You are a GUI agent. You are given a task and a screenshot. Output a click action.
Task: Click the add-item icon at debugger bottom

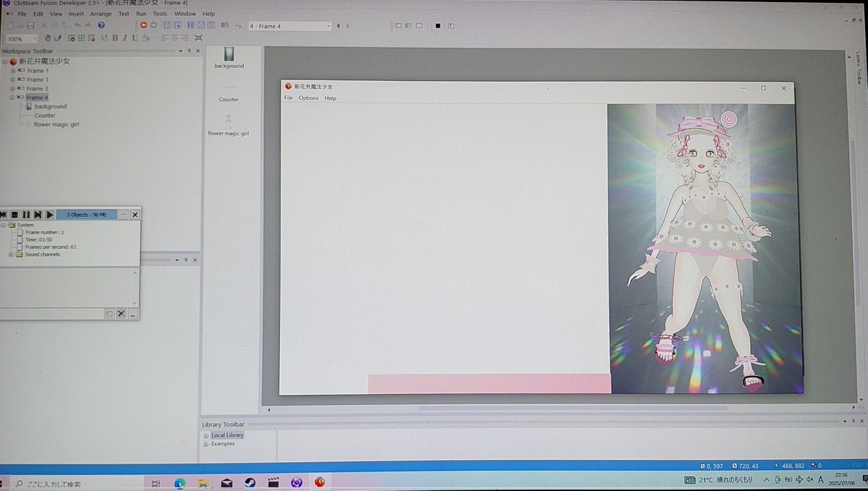109,314
